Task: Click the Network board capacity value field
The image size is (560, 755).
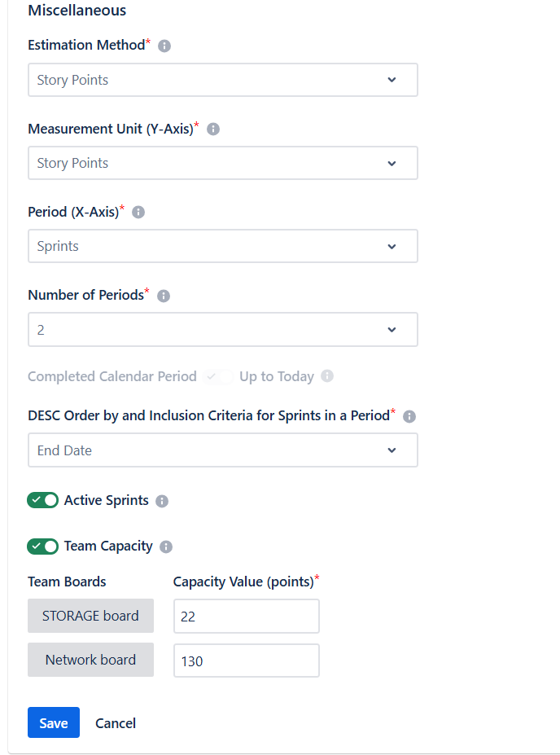Action: coord(246,661)
